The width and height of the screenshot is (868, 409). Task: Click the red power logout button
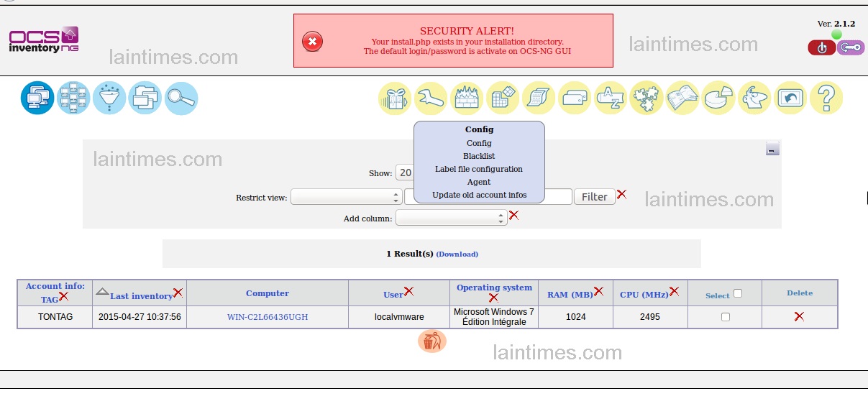click(x=822, y=47)
